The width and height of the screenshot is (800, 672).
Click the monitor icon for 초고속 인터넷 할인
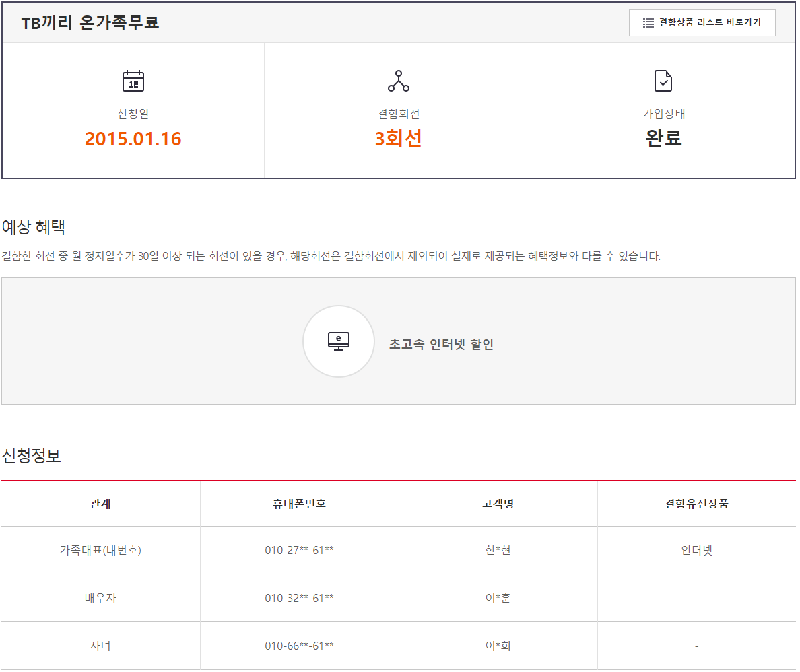coord(339,341)
